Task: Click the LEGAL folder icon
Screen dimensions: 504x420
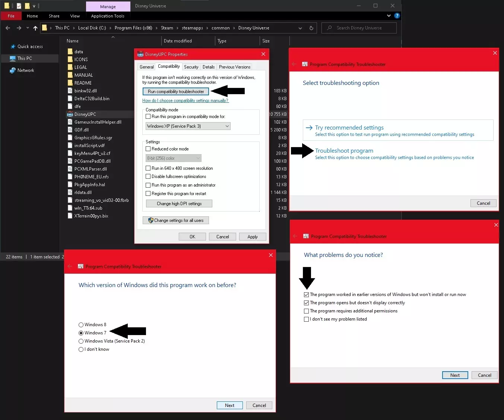Action: pos(70,67)
